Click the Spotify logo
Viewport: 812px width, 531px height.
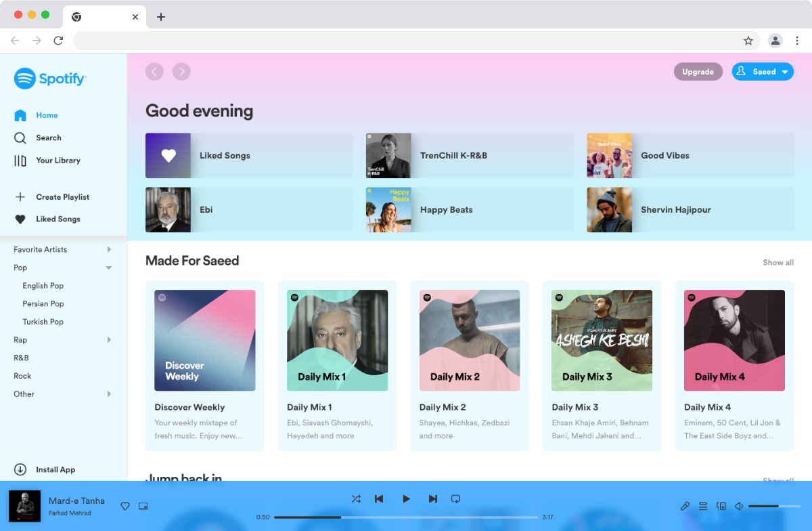tap(50, 79)
